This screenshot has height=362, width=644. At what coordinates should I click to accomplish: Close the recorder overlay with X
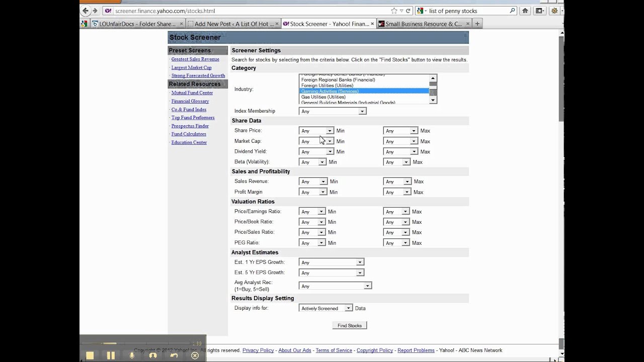[x=195, y=355]
